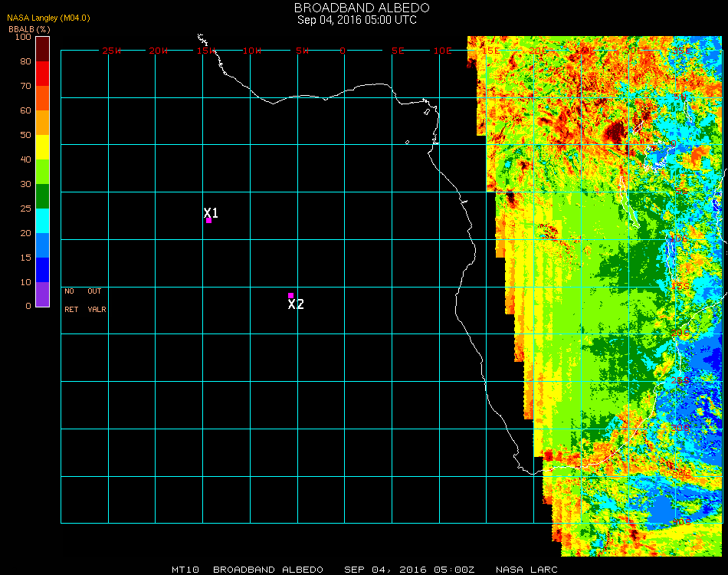Click the magenta X1 marker square
Screen dimensions: 728x575
[x=208, y=221]
